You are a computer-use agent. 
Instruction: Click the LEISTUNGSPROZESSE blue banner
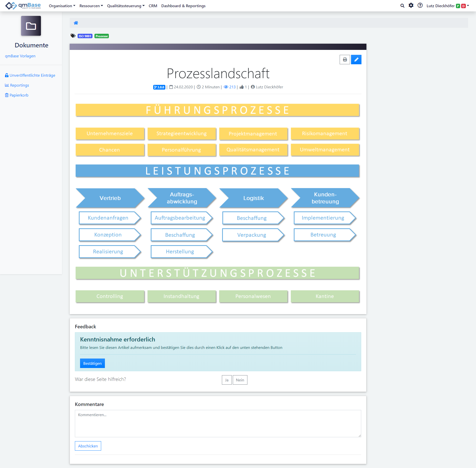[217, 171]
